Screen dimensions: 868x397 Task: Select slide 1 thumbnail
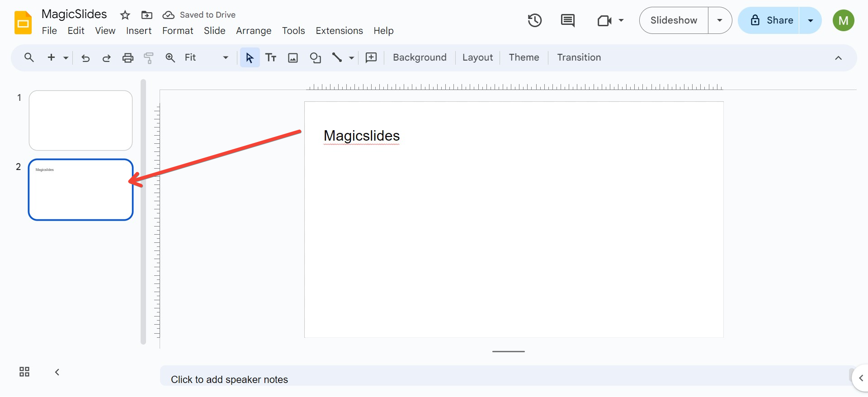80,120
